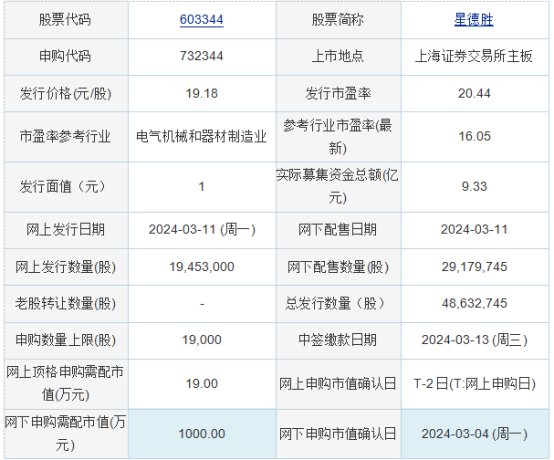This screenshot has height=460, width=554.
Task: Select the 发行价格(元/股) label
Action: (65, 93)
